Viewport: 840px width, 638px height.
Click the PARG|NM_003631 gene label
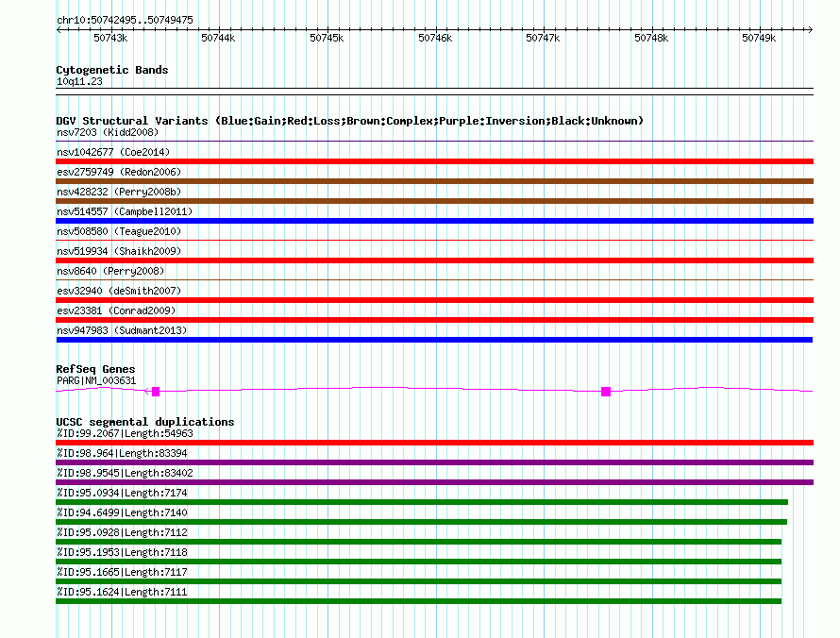click(x=96, y=381)
